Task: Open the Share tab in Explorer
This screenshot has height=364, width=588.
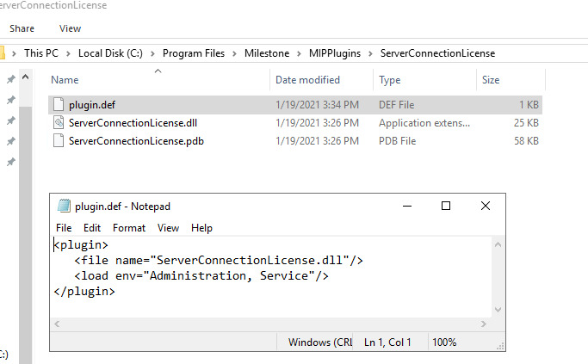Action: pos(22,28)
